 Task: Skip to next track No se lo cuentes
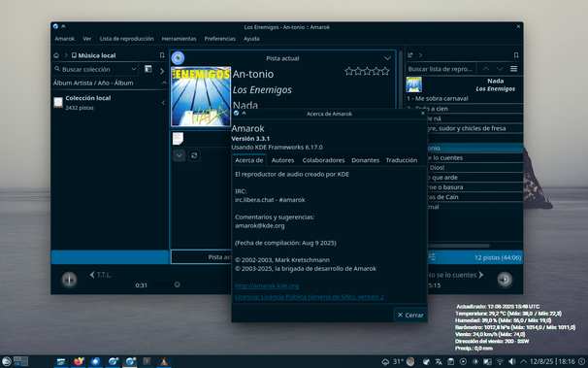pos(455,275)
